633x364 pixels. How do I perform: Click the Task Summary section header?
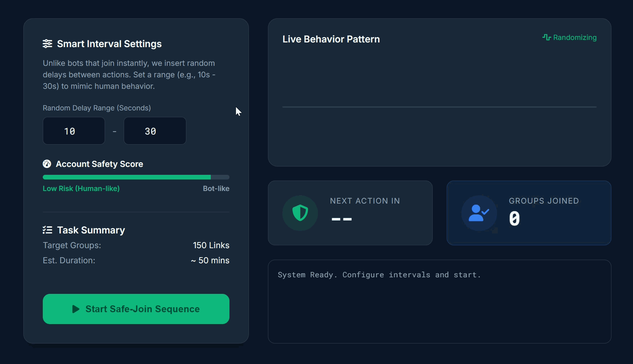91,230
